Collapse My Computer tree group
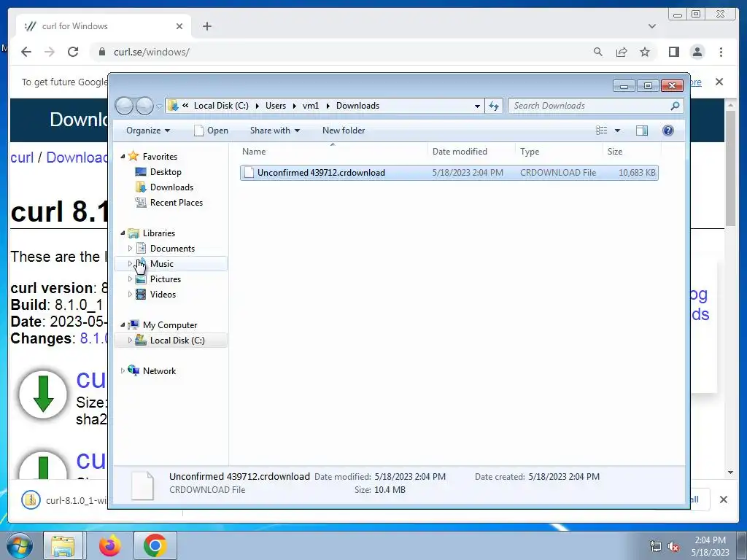 (123, 324)
